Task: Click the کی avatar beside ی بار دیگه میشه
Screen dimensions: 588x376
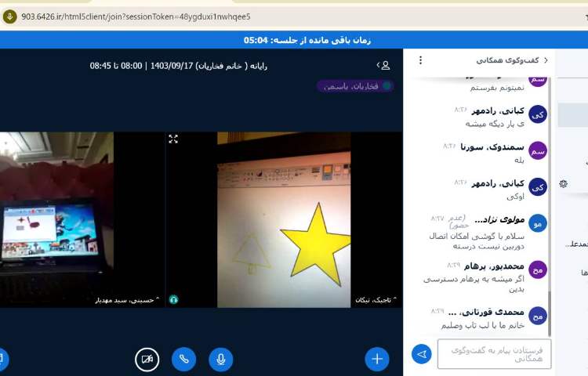Action: point(538,114)
